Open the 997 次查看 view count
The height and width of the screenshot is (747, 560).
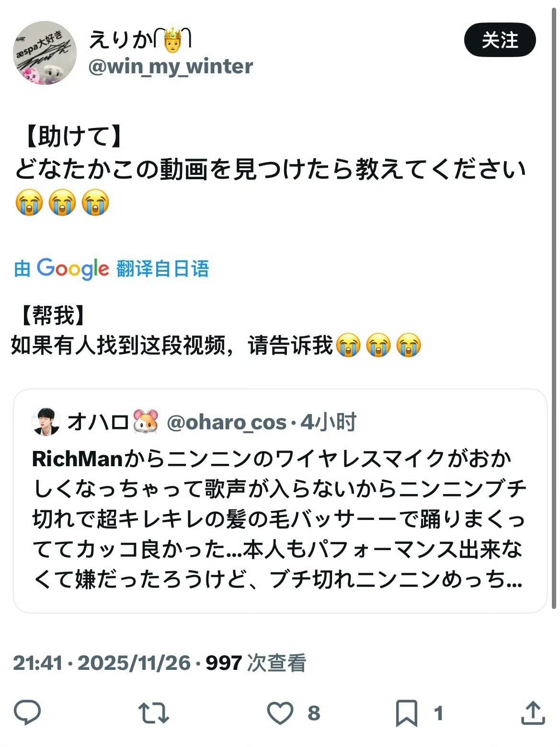pos(256,663)
